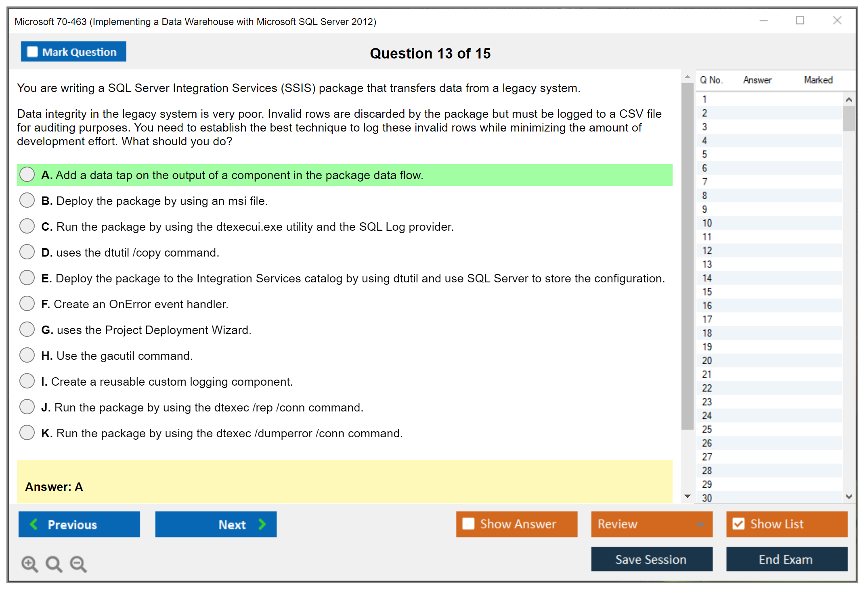Choose option F OnError event handler
Image resolution: width=868 pixels, height=593 pixels.
tap(27, 303)
